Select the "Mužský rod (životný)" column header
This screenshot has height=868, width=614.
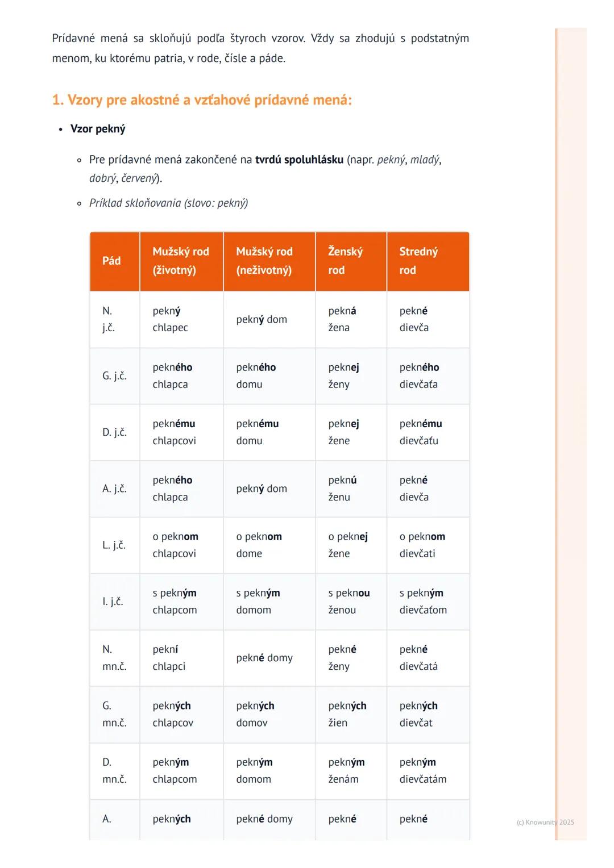pos(181,261)
